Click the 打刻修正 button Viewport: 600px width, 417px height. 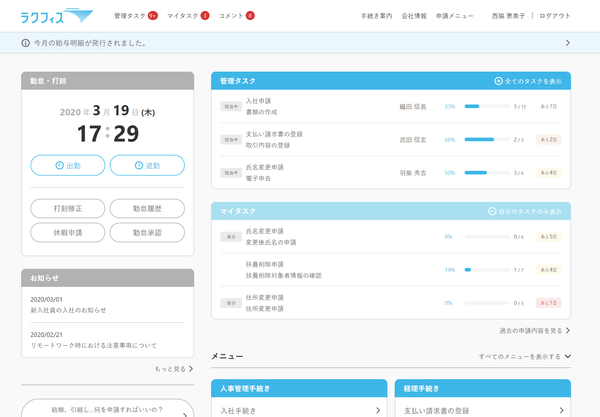(x=66, y=208)
